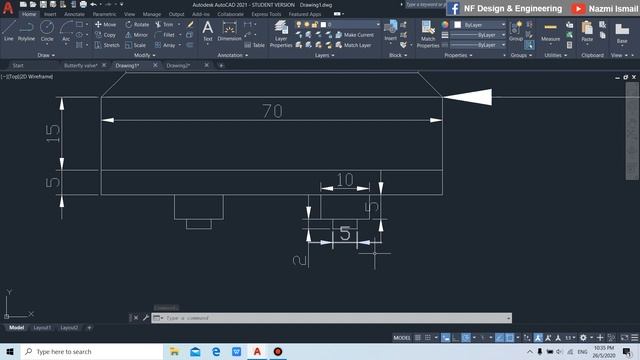Open the Express Tools ribbon tab
This screenshot has width=640, height=360.
pos(266,14)
